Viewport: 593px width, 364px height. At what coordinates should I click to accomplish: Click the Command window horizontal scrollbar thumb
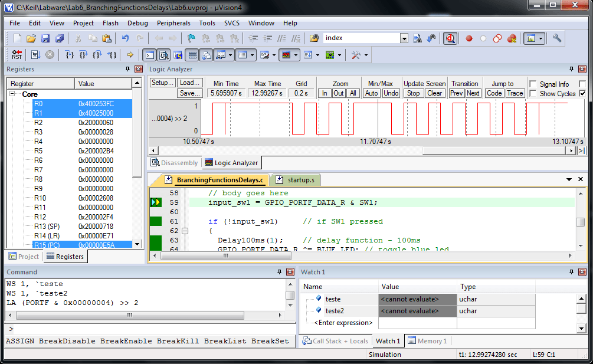pyautogui.click(x=130, y=315)
